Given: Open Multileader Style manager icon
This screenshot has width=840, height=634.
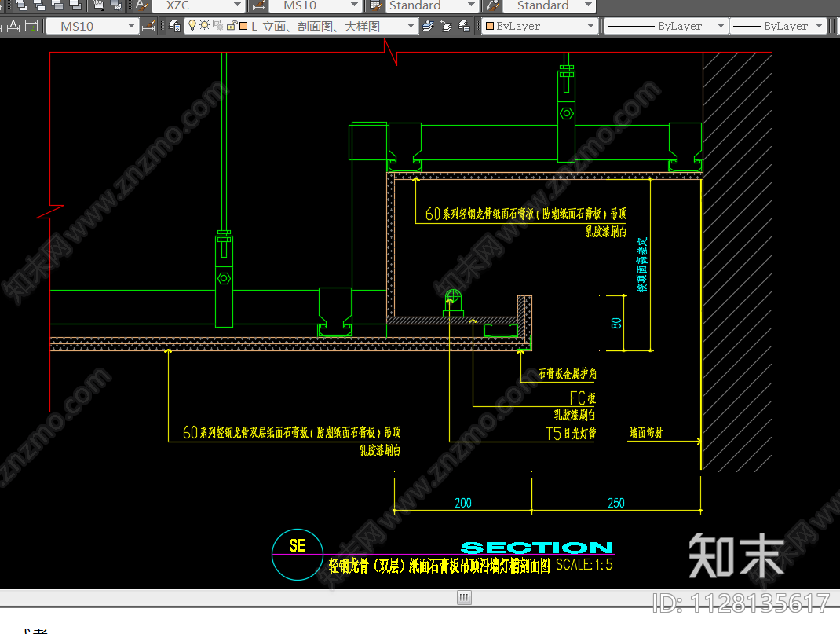Looking at the screenshot, I should click(x=493, y=5).
